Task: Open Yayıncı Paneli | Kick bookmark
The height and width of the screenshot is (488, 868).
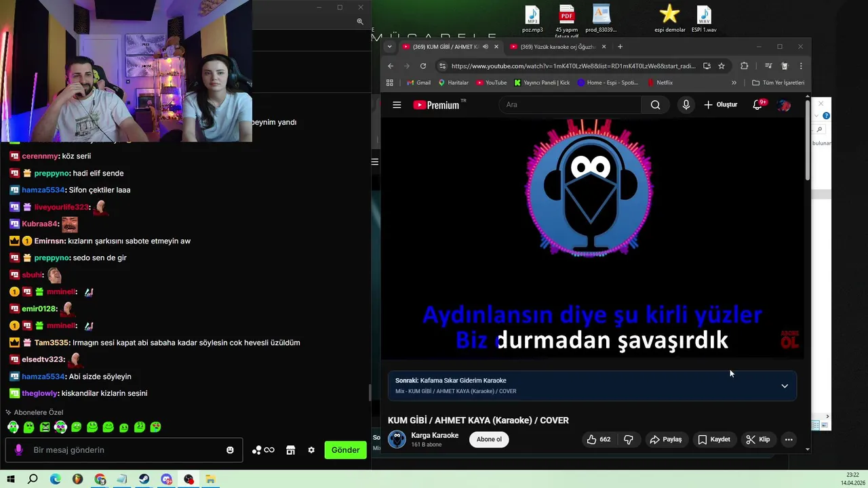Action: pos(542,83)
